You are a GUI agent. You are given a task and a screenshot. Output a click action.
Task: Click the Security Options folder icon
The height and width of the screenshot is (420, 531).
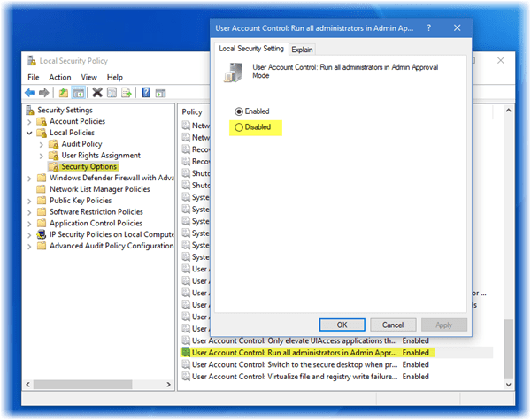pos(53,167)
